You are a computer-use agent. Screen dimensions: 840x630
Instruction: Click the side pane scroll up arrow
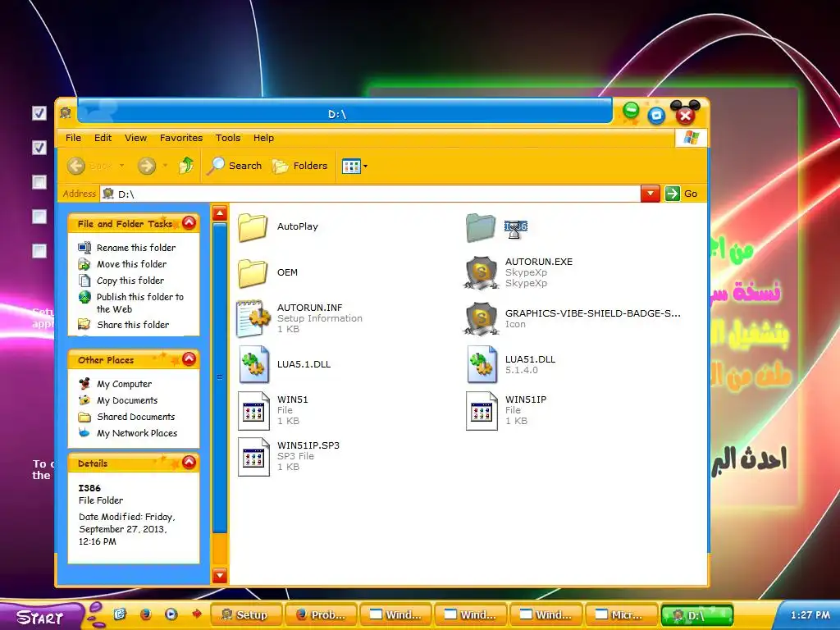click(220, 213)
